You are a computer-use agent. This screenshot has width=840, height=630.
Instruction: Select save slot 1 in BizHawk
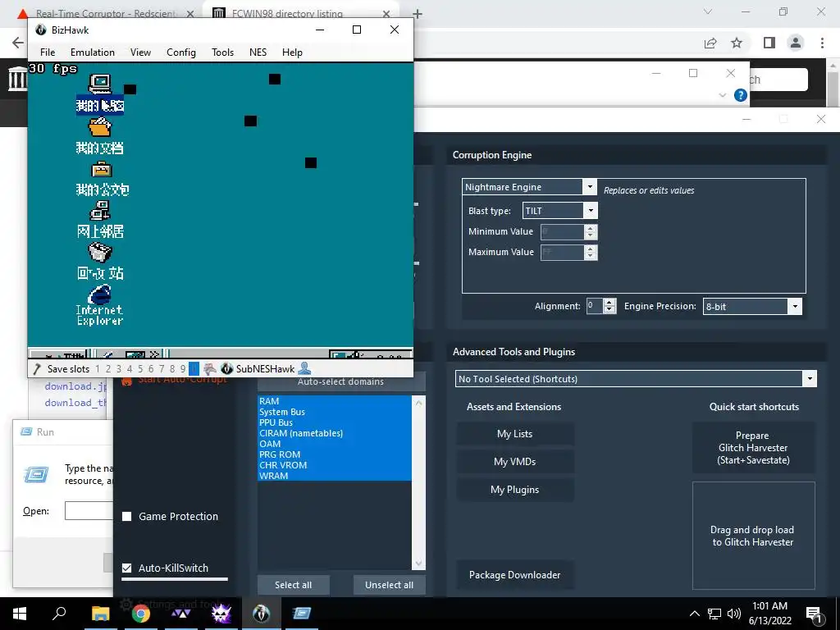click(x=98, y=368)
